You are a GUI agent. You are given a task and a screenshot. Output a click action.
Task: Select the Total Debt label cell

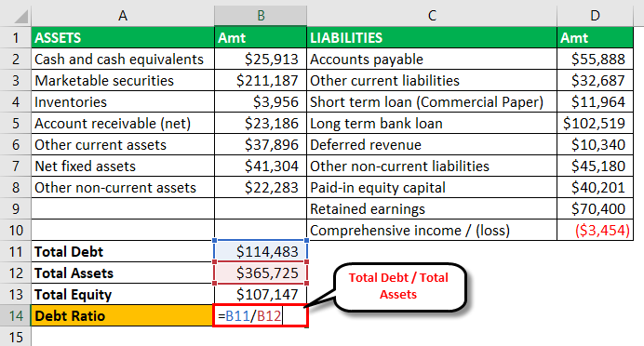pyautogui.click(x=123, y=251)
